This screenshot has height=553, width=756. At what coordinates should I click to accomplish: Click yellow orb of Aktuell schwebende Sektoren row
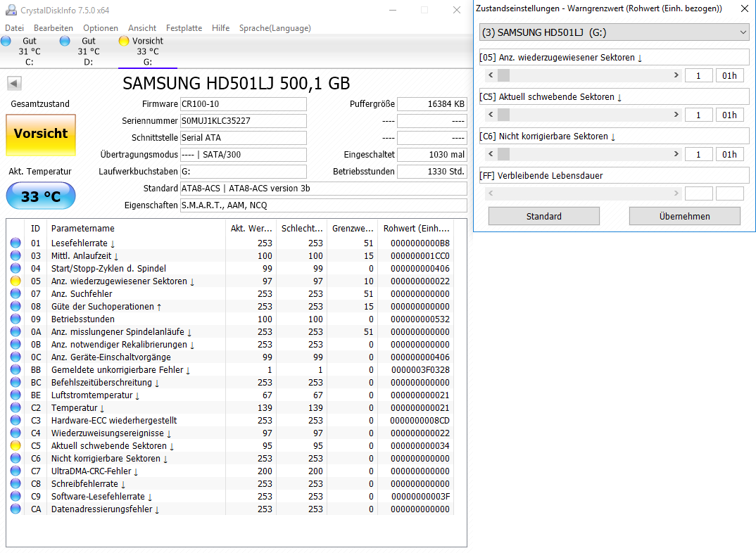coord(15,445)
